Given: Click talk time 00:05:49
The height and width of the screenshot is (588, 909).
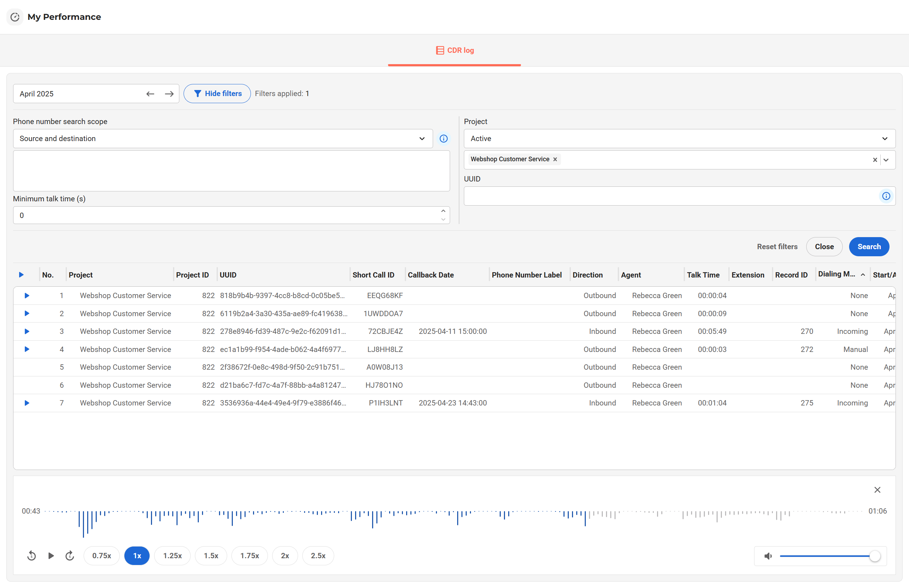Looking at the screenshot, I should pyautogui.click(x=712, y=331).
